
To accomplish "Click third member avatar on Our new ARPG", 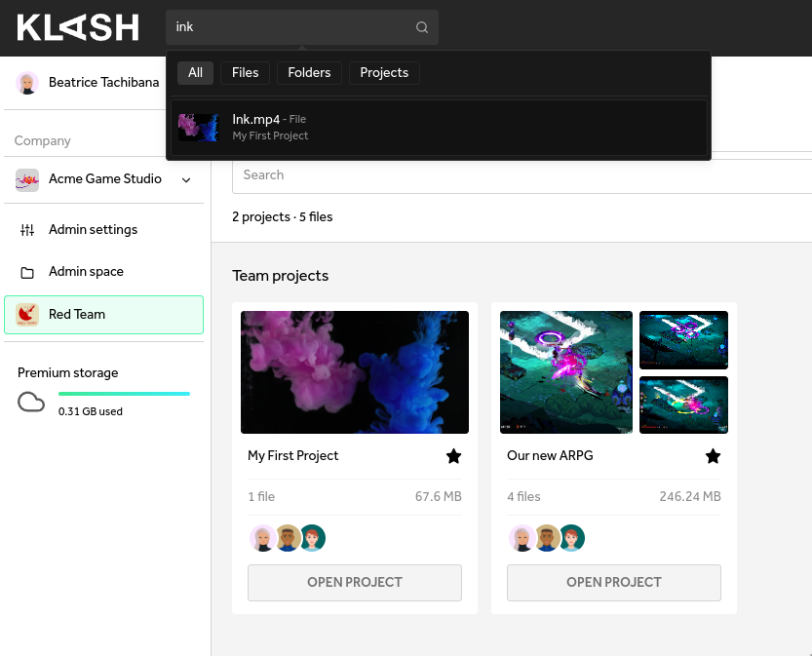I will (571, 538).
